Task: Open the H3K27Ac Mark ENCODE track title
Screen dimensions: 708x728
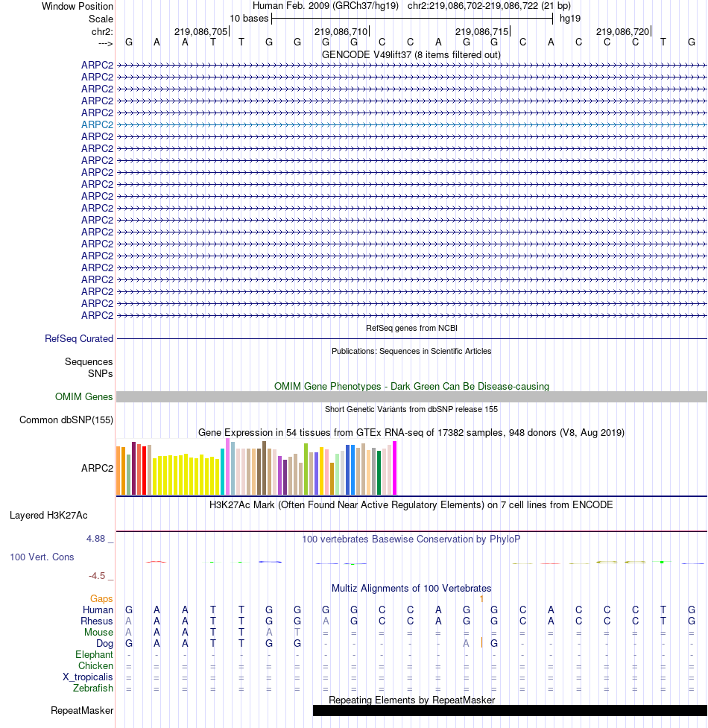Action: 411,504
